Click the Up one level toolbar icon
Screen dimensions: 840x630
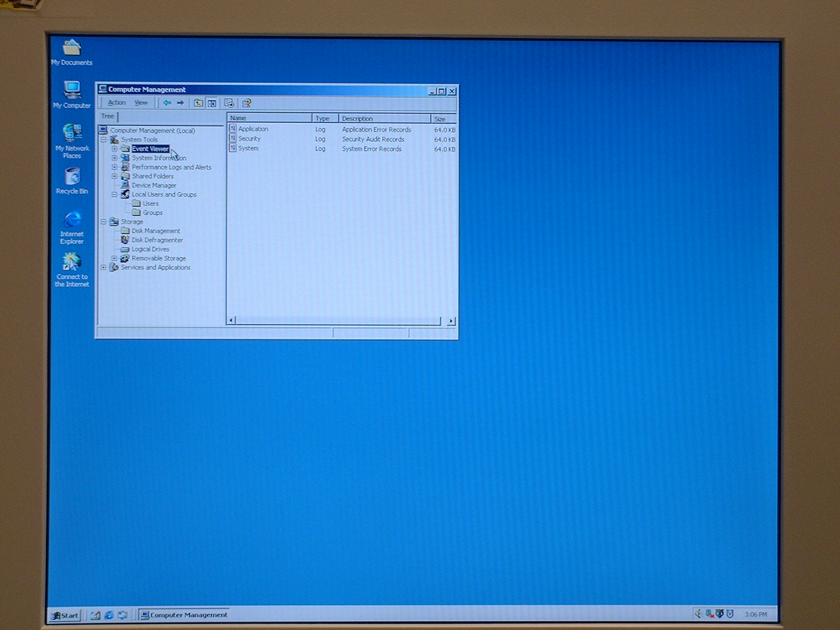pyautogui.click(x=198, y=103)
